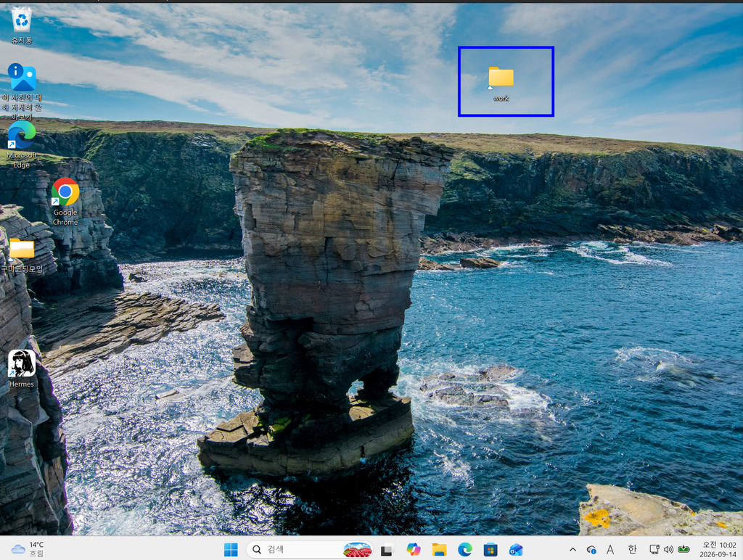Open Microsoft Store from the taskbar
Screen dimensions: 743x560
pos(490,550)
